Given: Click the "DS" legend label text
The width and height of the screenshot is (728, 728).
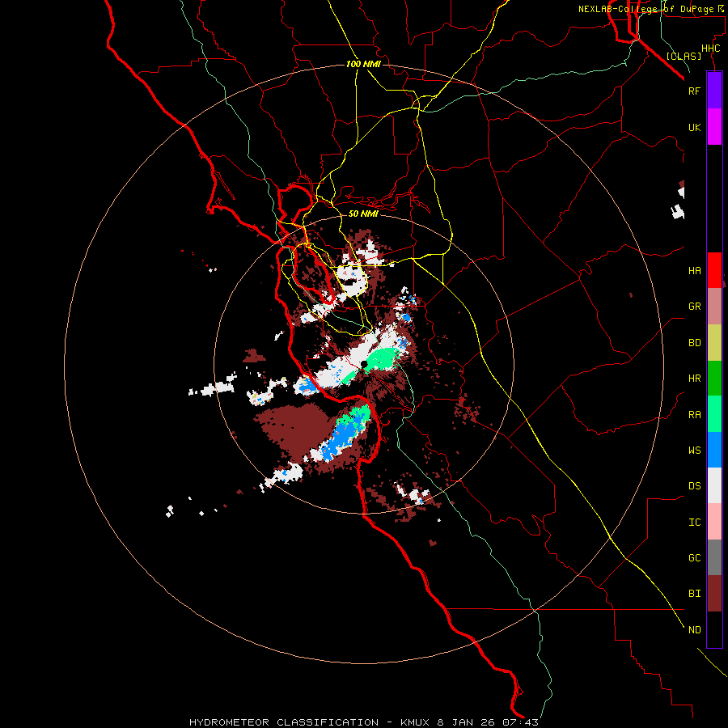Looking at the screenshot, I should (694, 486).
